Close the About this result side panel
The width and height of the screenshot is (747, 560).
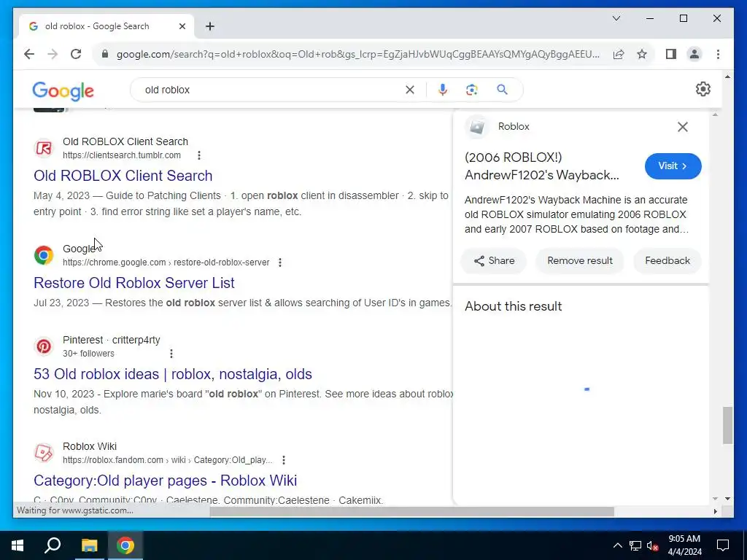pyautogui.click(x=682, y=127)
